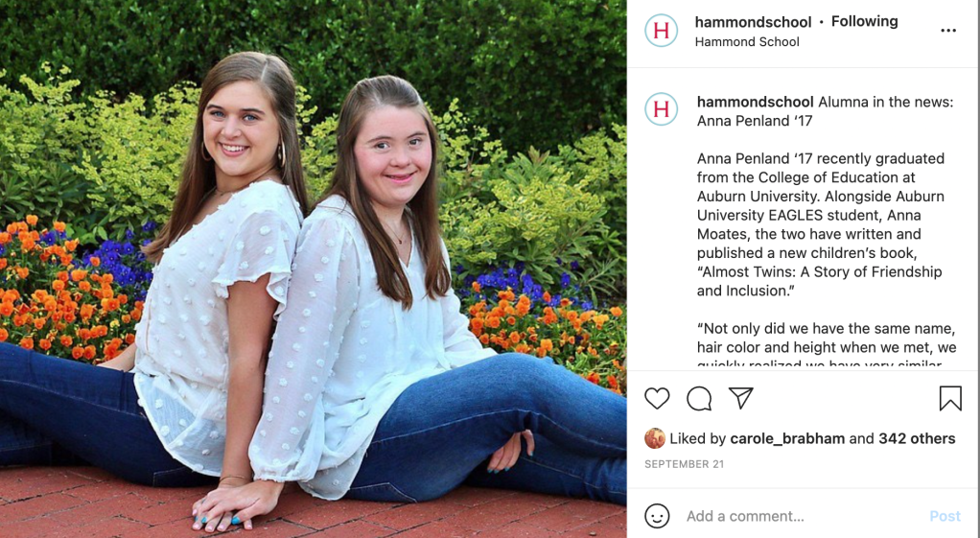Click the Hammond School avatar in the header
Image resolution: width=980 pixels, height=538 pixels.
tap(662, 31)
